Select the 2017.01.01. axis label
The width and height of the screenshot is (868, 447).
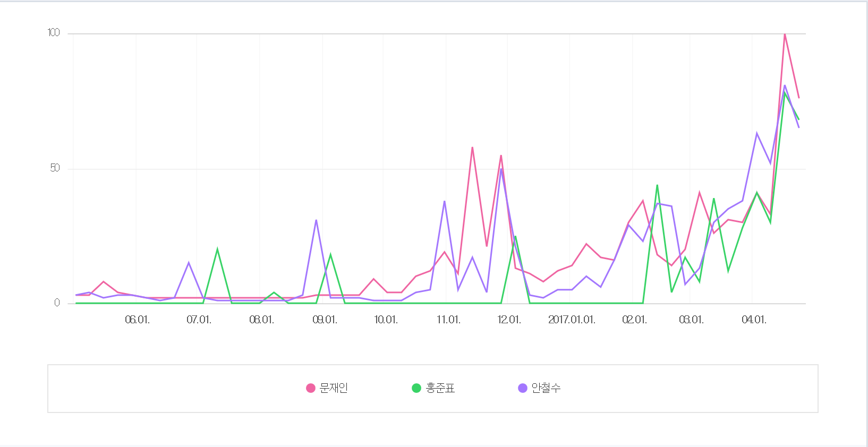pyautogui.click(x=572, y=320)
